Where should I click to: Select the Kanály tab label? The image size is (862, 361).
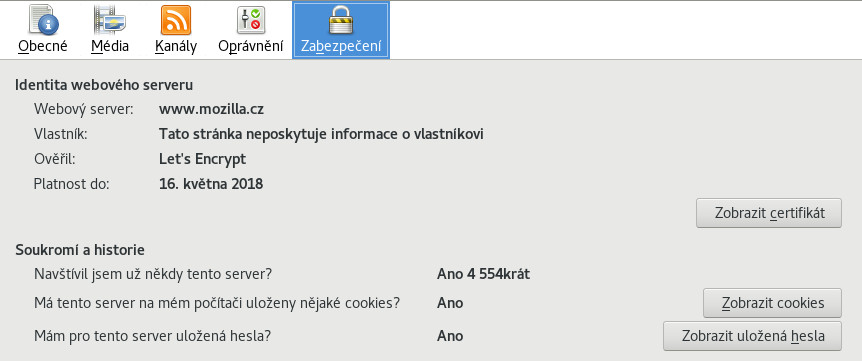point(176,46)
